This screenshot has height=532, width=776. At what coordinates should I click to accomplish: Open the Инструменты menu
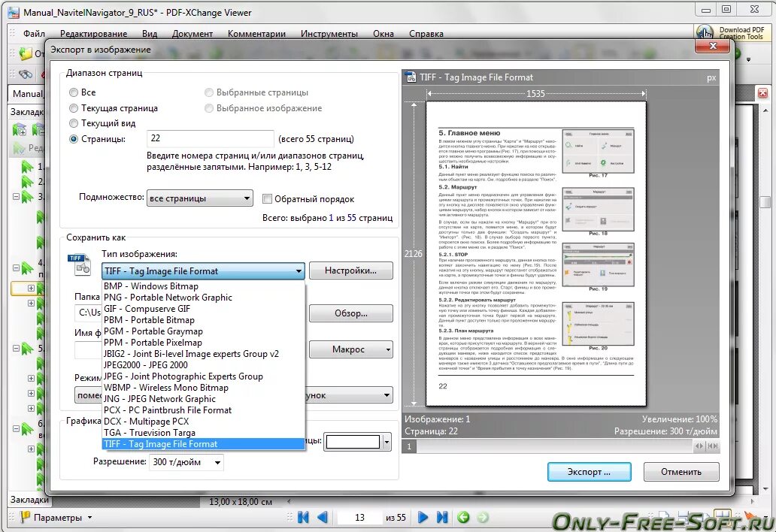(329, 34)
